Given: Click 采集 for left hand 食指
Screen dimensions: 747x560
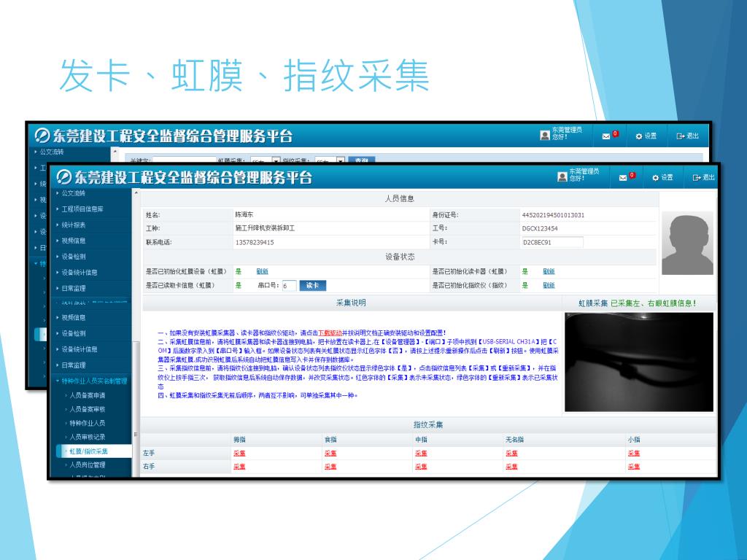Looking at the screenshot, I should click(330, 453).
